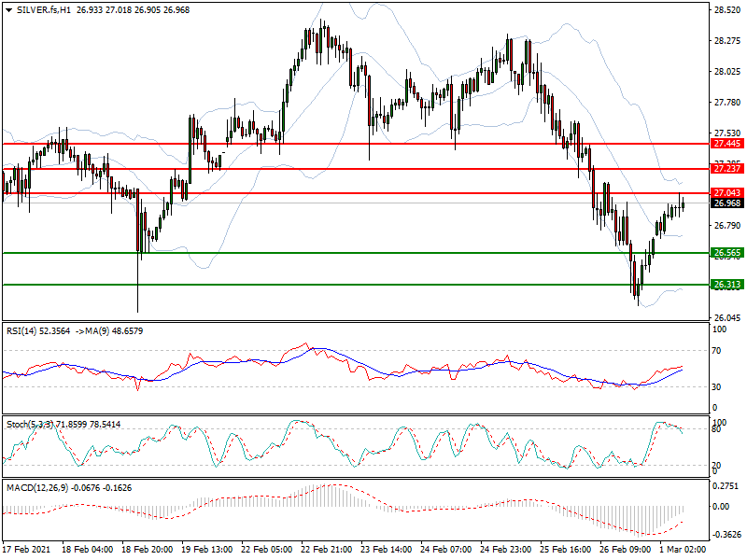The image size is (747, 560).
Task: Select the 26.313 green support price label
Action: [x=727, y=285]
